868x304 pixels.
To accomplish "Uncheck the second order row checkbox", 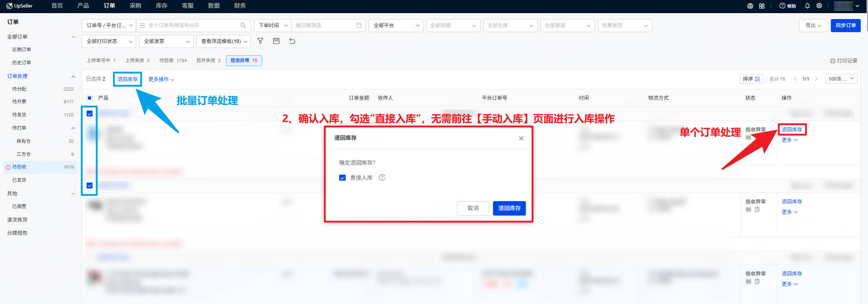I will [x=89, y=185].
